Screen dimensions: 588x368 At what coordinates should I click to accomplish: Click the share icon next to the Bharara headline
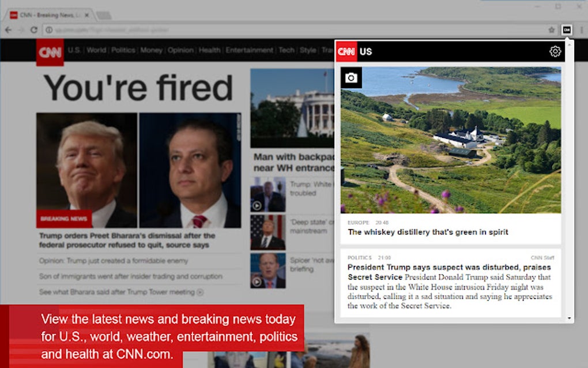coord(199,292)
